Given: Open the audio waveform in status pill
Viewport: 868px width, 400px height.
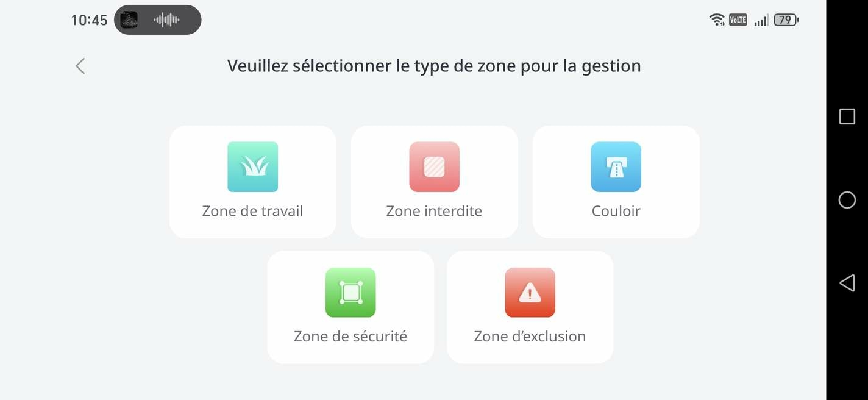Looking at the screenshot, I should [x=166, y=20].
